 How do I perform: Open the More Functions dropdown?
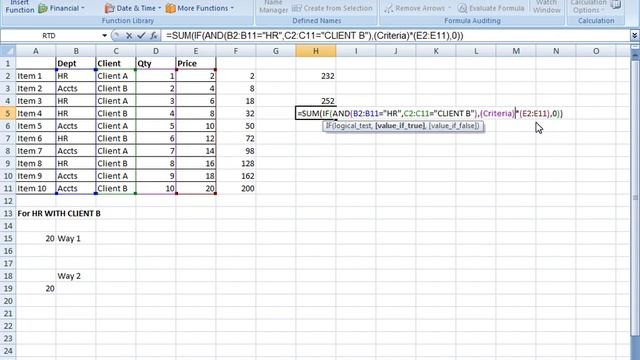pyautogui.click(x=200, y=8)
